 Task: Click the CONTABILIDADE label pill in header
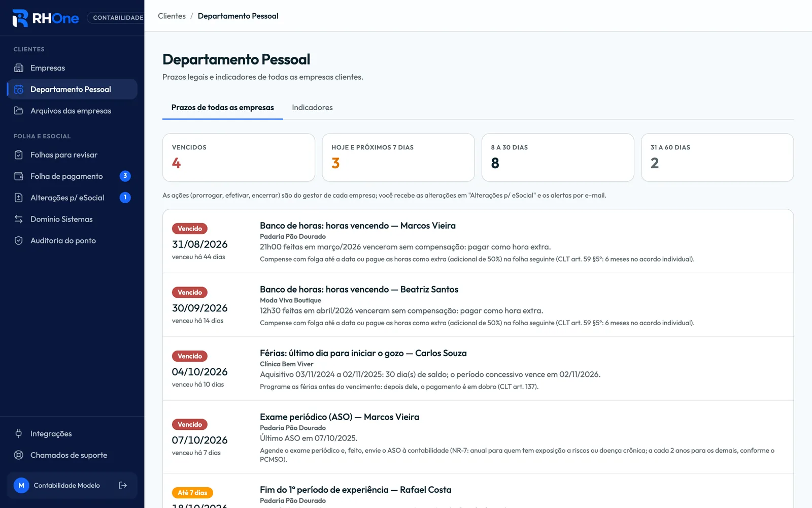(x=117, y=18)
